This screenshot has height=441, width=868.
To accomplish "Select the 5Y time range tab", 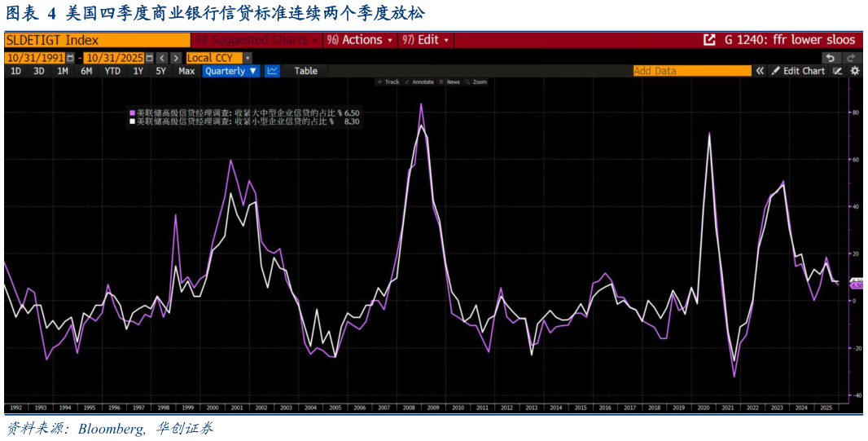I will [x=160, y=71].
